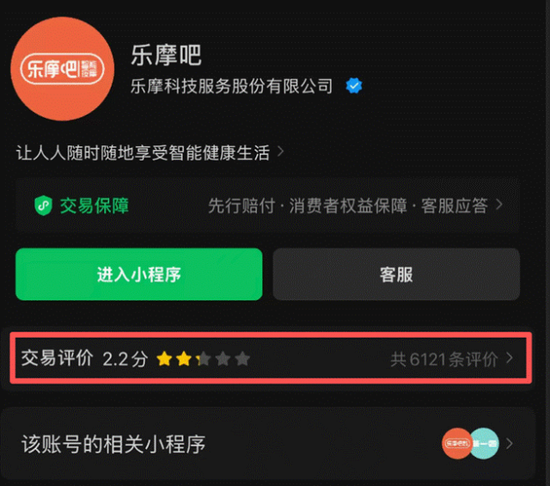The width and height of the screenshot is (550, 486).
Task: Expand the 共6121条评价 chevron
Action: 510,358
